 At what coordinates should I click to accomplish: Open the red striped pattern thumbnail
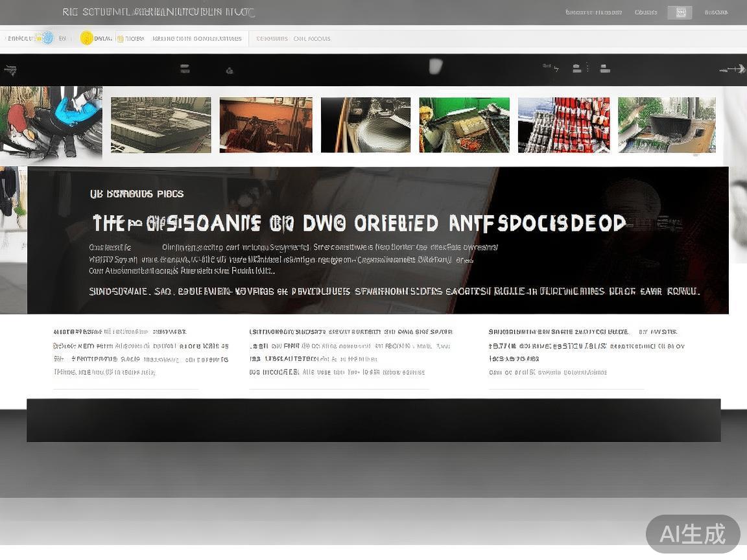563,125
